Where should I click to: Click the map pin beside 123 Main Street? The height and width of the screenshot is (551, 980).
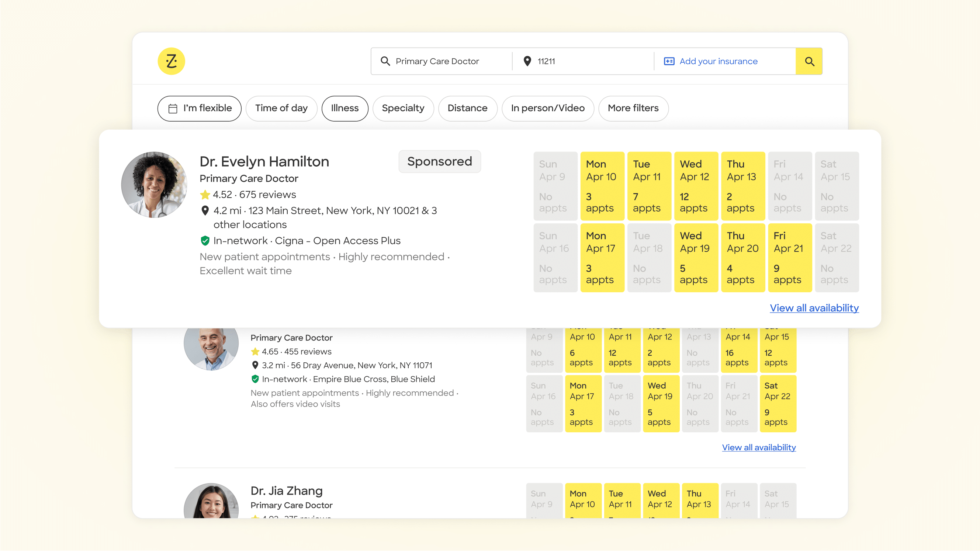(205, 211)
